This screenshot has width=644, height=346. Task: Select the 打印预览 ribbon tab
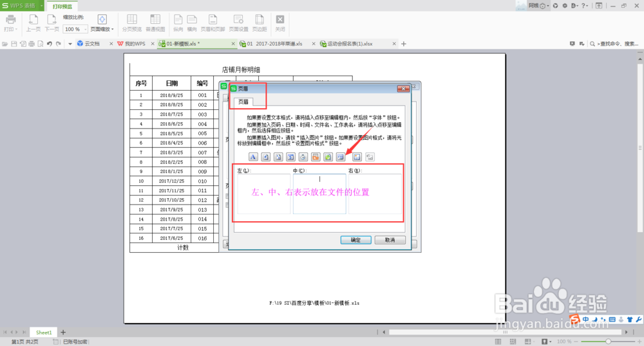[62, 6]
